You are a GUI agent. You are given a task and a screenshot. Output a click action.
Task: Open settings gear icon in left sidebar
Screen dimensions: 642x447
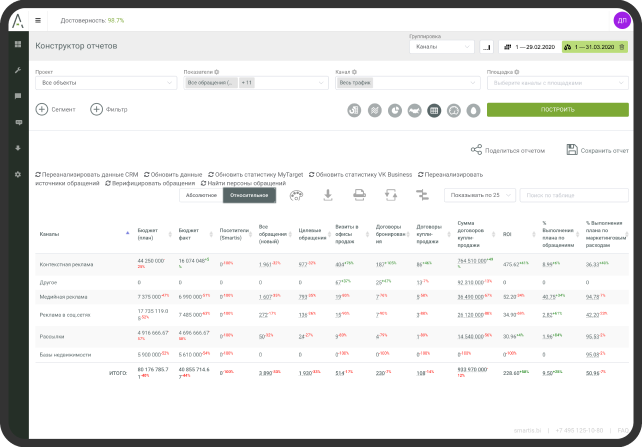(x=17, y=174)
